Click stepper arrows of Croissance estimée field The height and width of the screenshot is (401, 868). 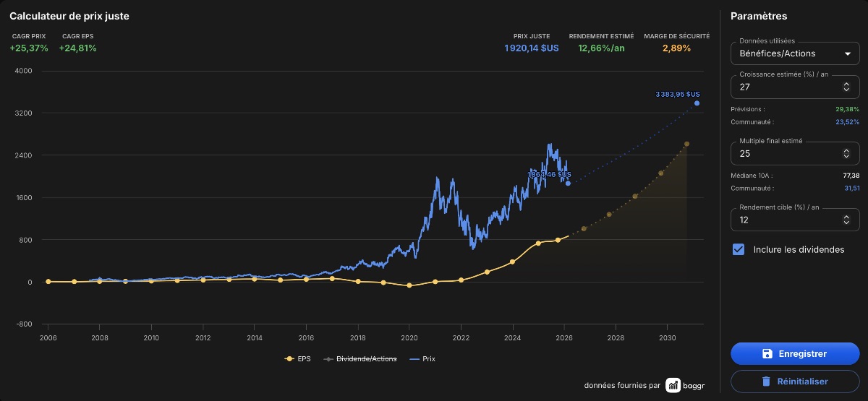(846, 87)
